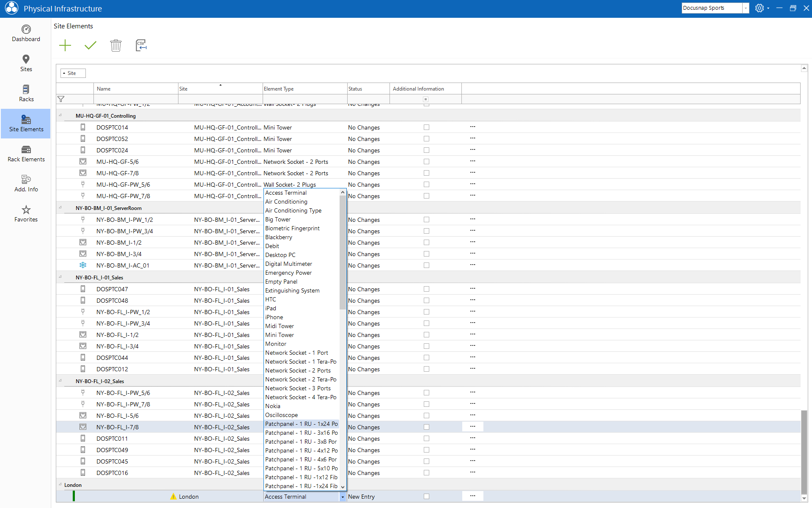Open the settings gear in title bar
Screen dimensions: 812x508
[760, 8]
